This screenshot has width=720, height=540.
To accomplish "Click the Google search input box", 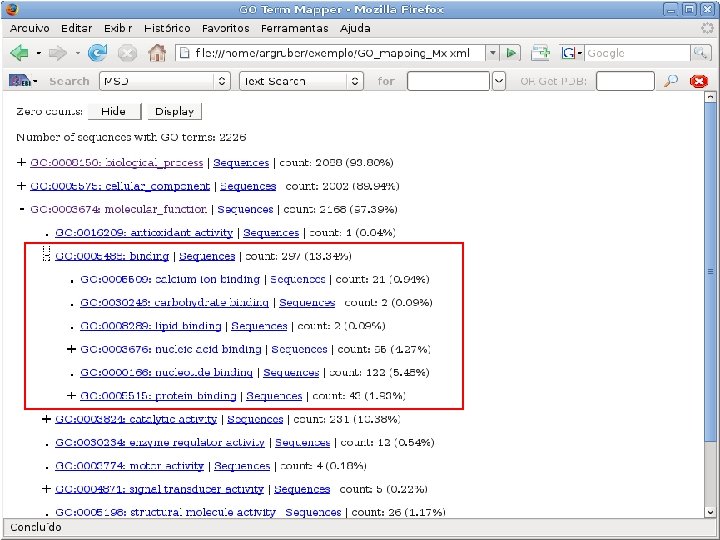I will tap(637, 53).
